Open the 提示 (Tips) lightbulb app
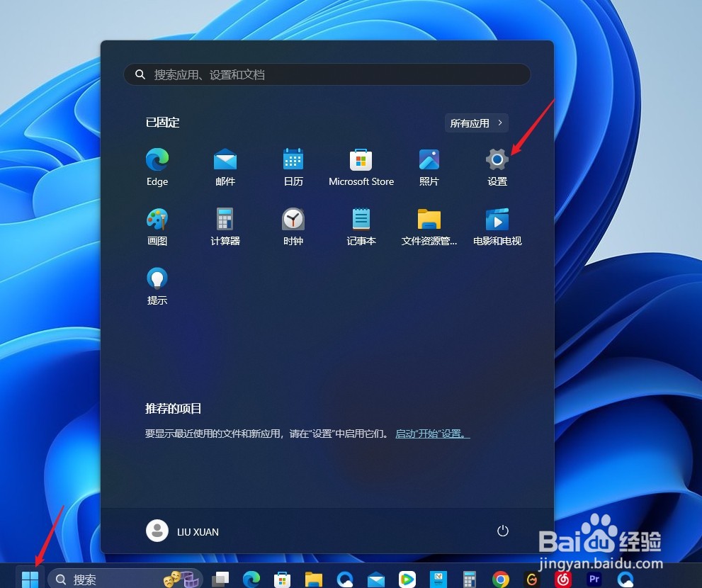Image resolution: width=702 pixels, height=588 pixels. [157, 286]
